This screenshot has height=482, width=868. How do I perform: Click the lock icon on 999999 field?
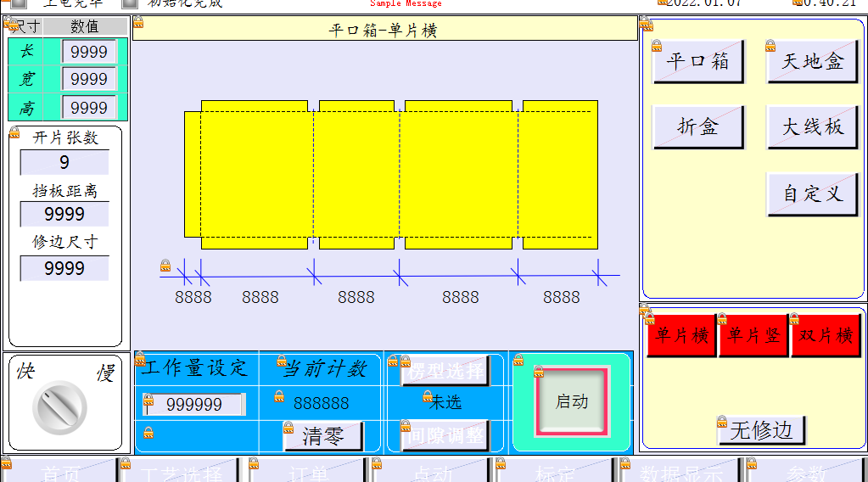148,400
